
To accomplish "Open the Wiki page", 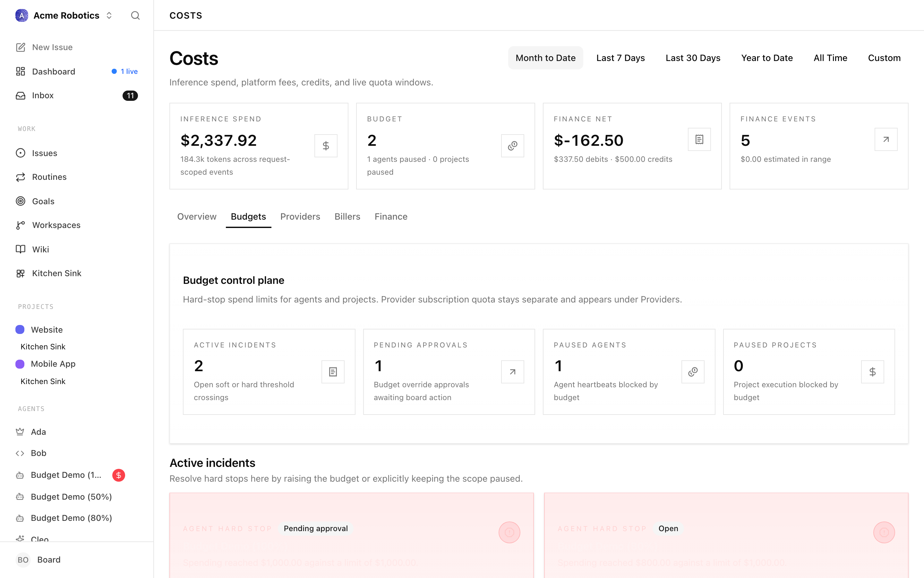I will click(77, 249).
